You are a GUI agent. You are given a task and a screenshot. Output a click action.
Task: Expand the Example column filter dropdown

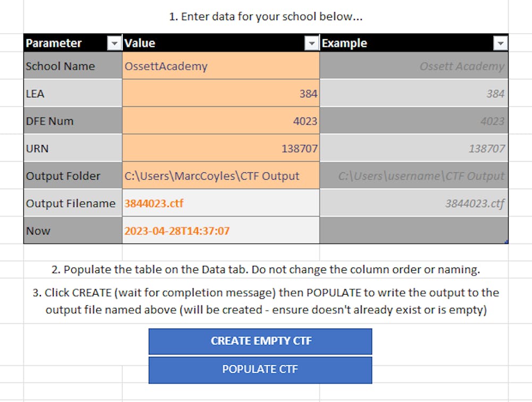point(500,44)
